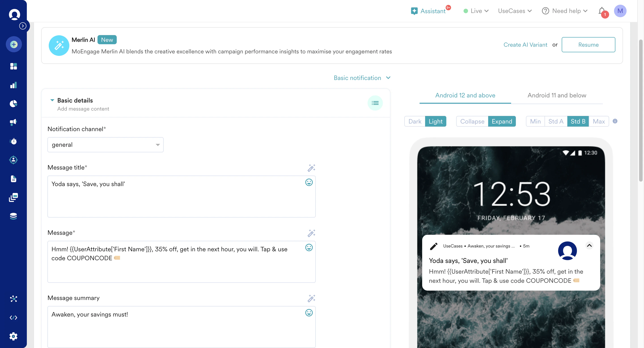This screenshot has height=348, width=644.
Task: Click the info icon next to Max
Action: click(x=615, y=121)
